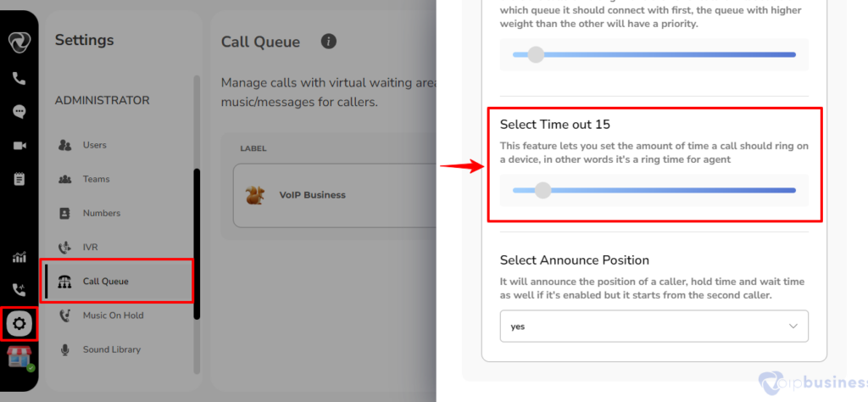Click the Select Time out slider handle
Image resolution: width=868 pixels, height=402 pixels.
tap(543, 191)
